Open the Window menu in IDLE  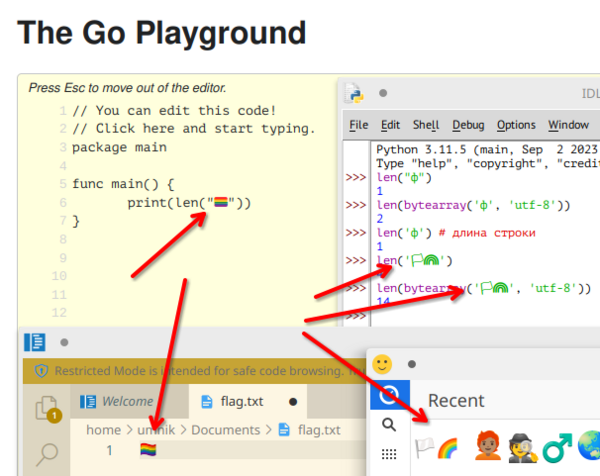pyautogui.click(x=568, y=125)
